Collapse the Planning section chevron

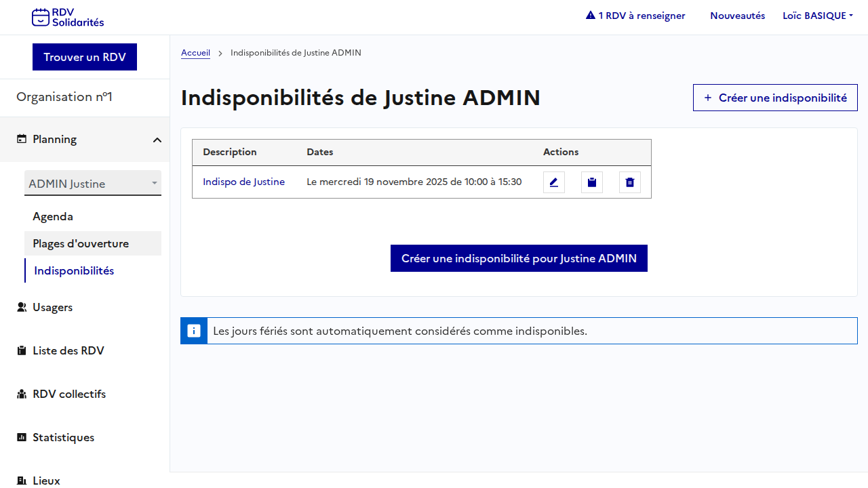(x=157, y=140)
